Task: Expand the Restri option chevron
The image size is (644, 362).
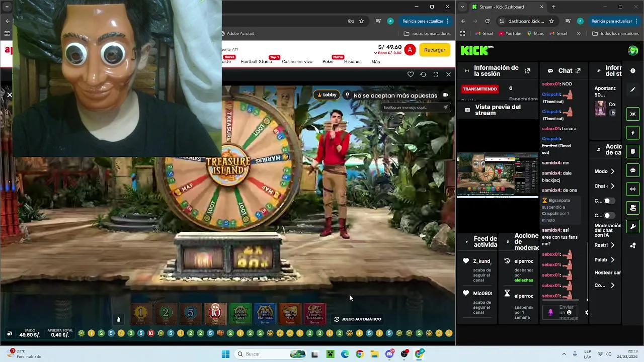Action: tap(612, 245)
